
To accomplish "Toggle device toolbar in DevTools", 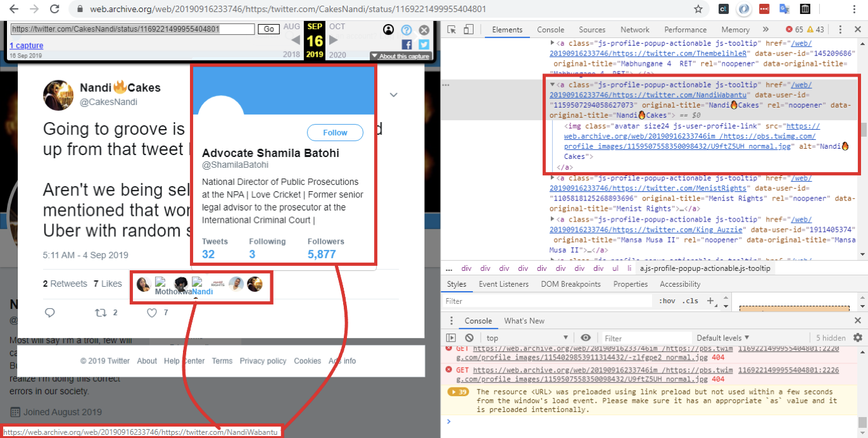I will pos(469,30).
